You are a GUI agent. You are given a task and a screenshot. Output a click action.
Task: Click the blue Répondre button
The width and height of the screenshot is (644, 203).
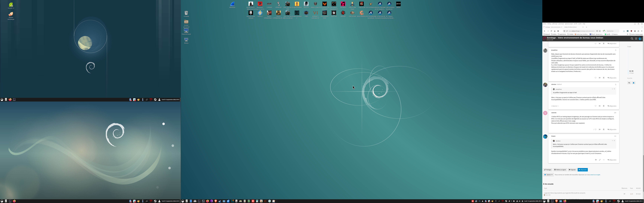583,170
